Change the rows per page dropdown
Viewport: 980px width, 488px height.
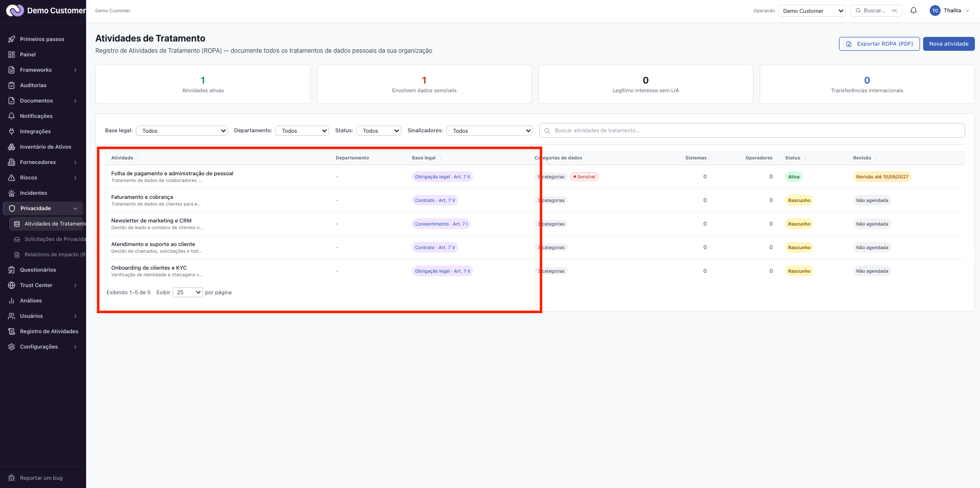coord(188,292)
